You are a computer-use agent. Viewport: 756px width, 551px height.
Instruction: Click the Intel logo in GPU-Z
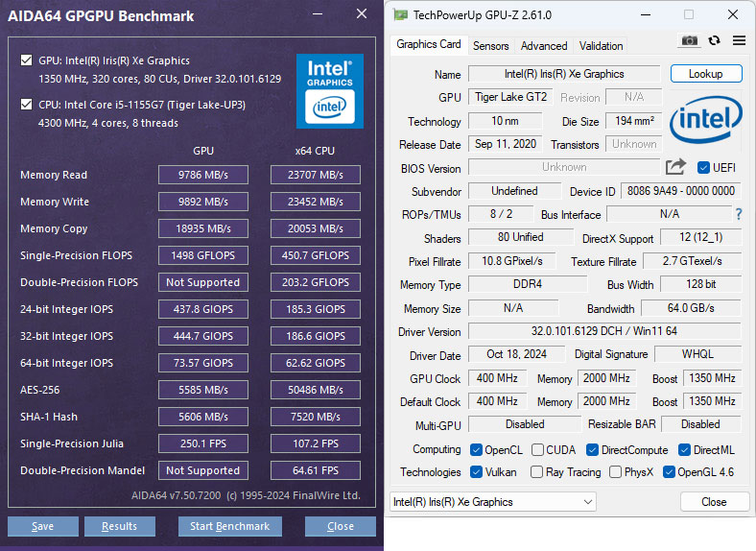click(705, 122)
